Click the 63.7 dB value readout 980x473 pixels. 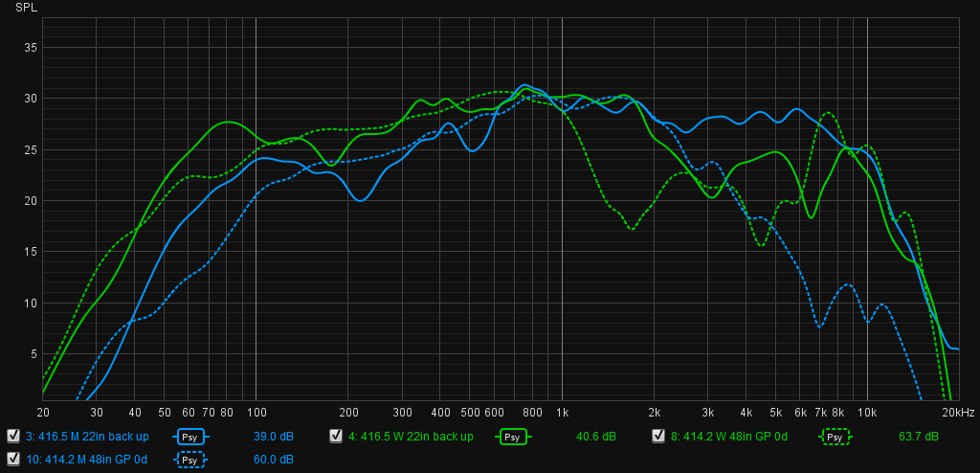point(918,436)
